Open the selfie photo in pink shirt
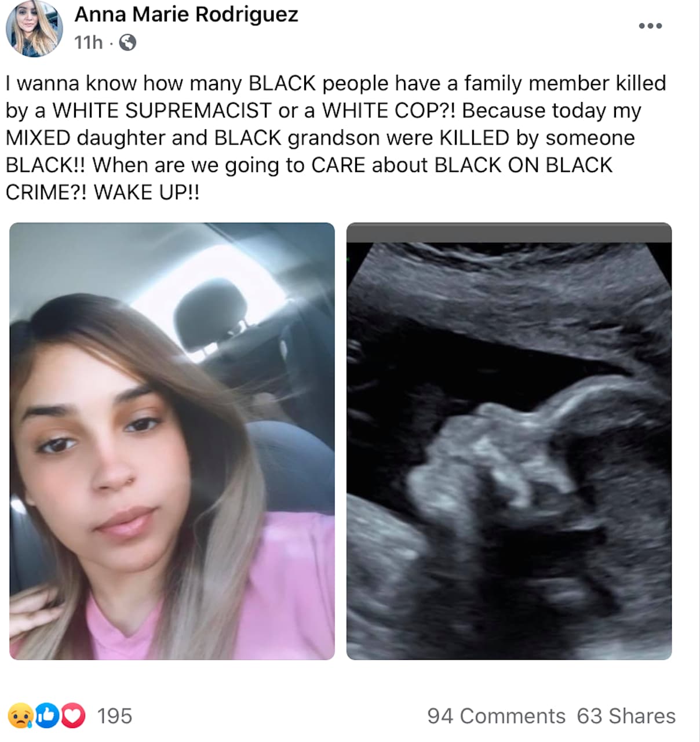700x742 pixels. click(172, 441)
